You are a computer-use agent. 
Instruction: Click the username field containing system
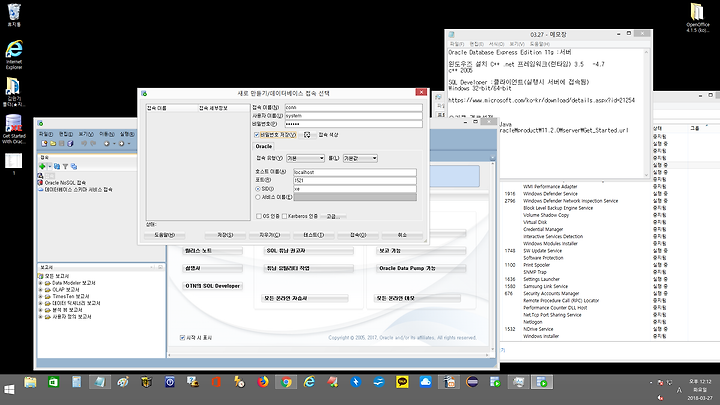(353, 115)
